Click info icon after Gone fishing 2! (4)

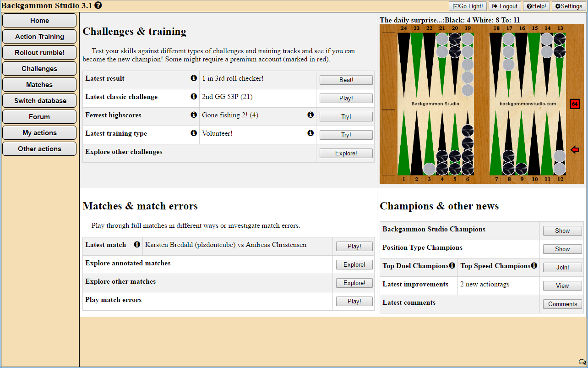click(x=310, y=115)
